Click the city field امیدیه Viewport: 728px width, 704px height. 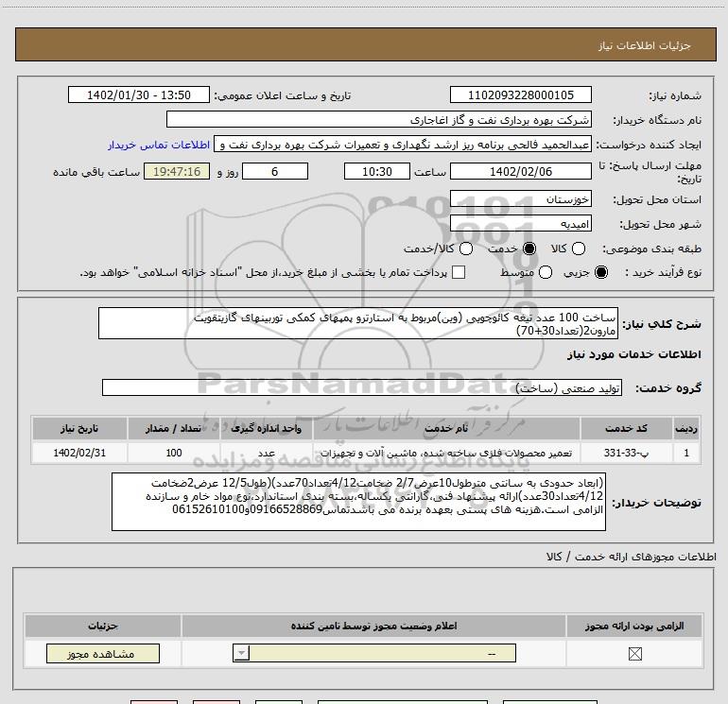[520, 224]
